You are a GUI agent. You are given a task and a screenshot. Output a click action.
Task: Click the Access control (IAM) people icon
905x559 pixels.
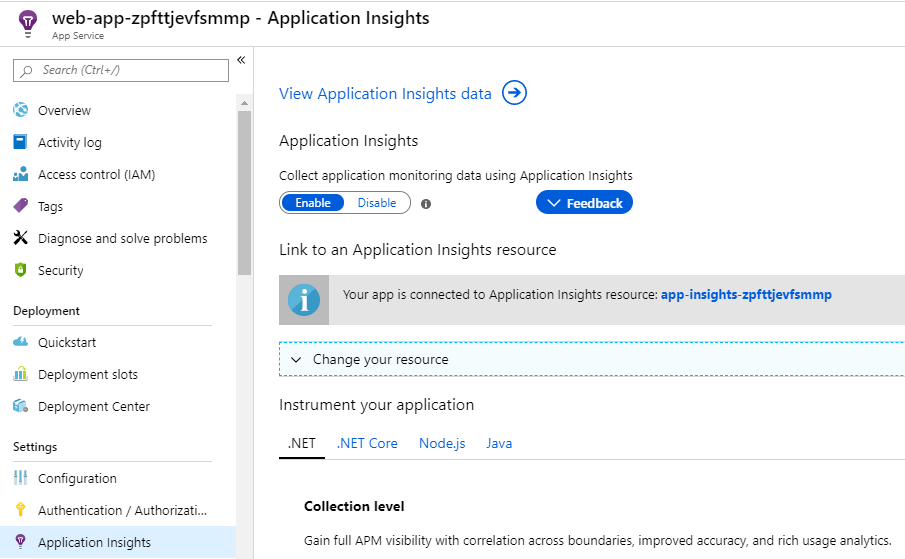tap(20, 175)
